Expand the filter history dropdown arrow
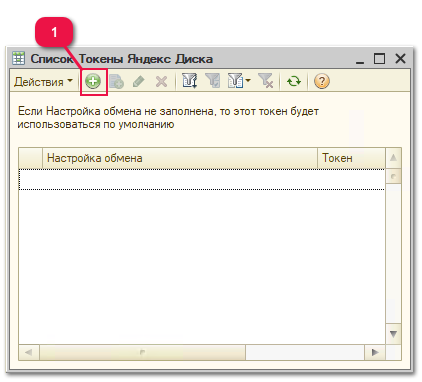The height and width of the screenshot is (382, 422). (248, 81)
